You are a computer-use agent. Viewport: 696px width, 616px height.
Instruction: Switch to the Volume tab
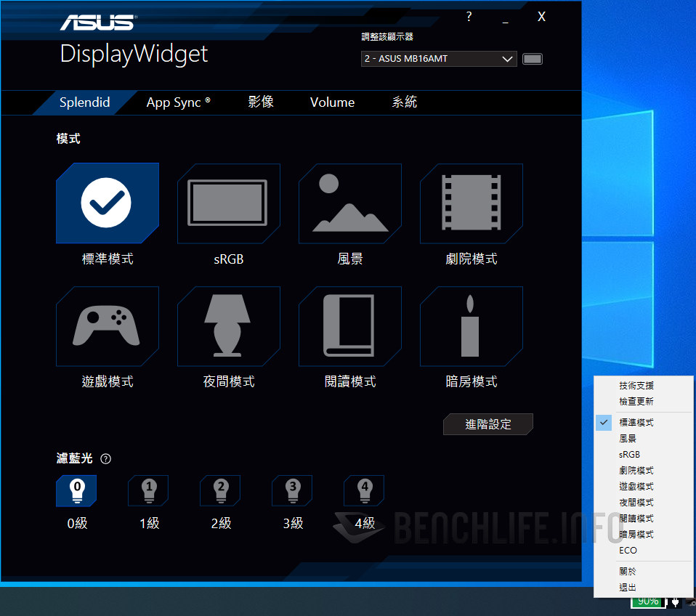(332, 102)
